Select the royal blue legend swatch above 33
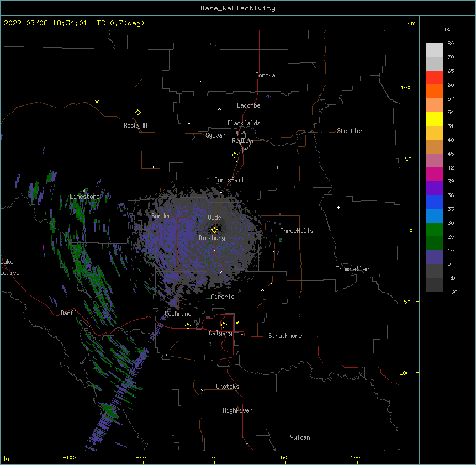Viewport: 476px width, 465px height. (434, 202)
